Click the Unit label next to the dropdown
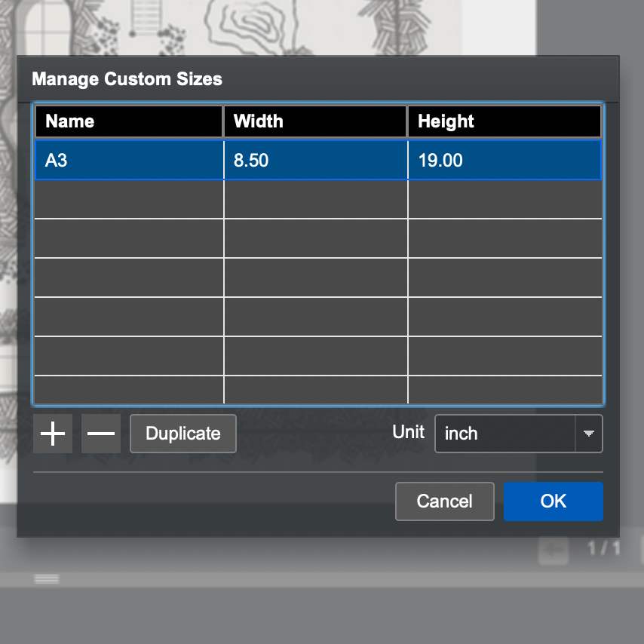 [x=408, y=433]
